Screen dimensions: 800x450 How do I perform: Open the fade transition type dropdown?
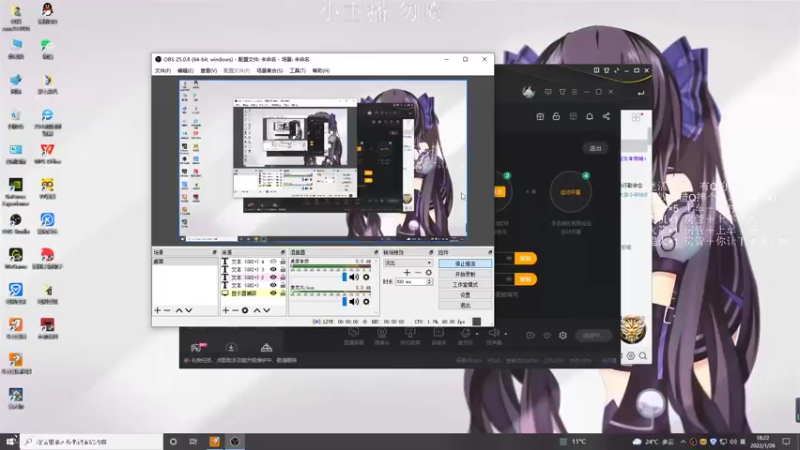point(408,263)
